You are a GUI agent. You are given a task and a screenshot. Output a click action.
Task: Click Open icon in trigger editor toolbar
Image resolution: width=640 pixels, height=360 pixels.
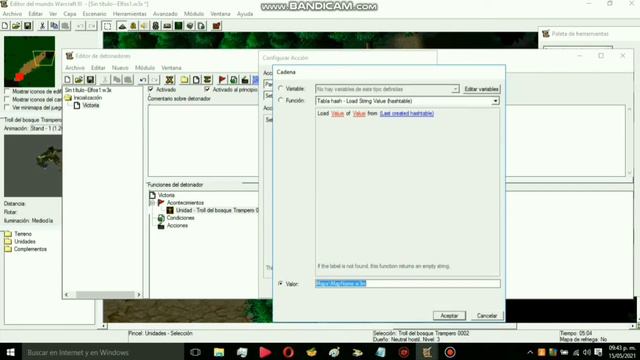pos(79,80)
